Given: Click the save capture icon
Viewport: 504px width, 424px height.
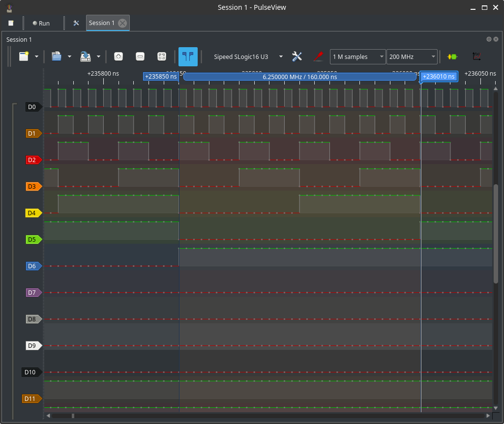Looking at the screenshot, I should pyautogui.click(x=86, y=57).
